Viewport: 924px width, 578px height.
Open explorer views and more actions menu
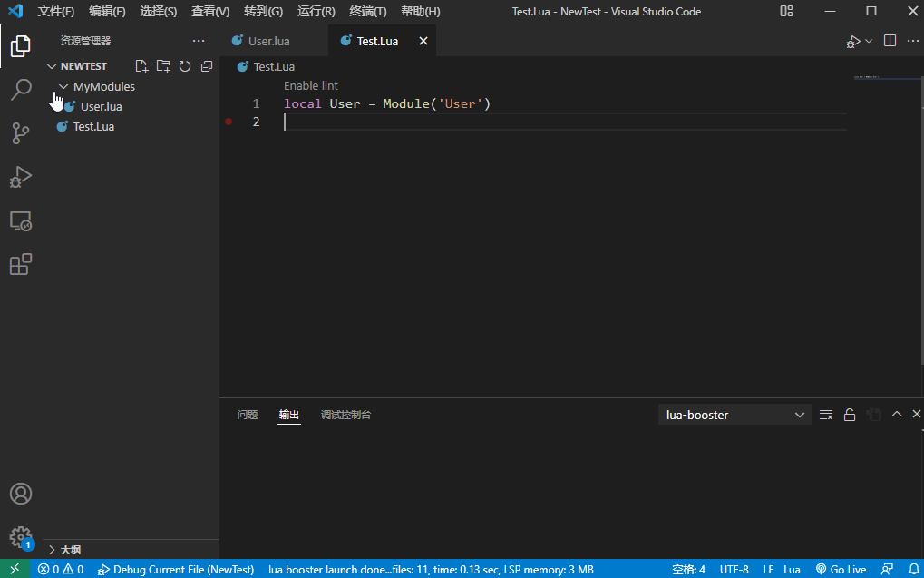(x=199, y=41)
